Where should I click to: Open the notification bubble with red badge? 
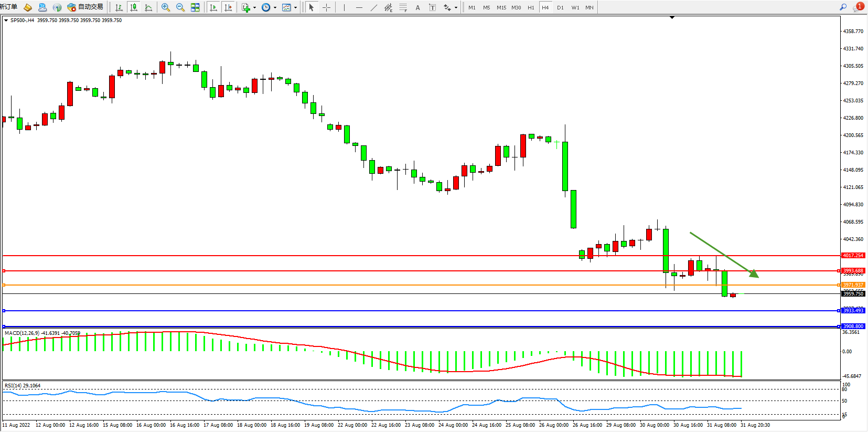click(858, 7)
